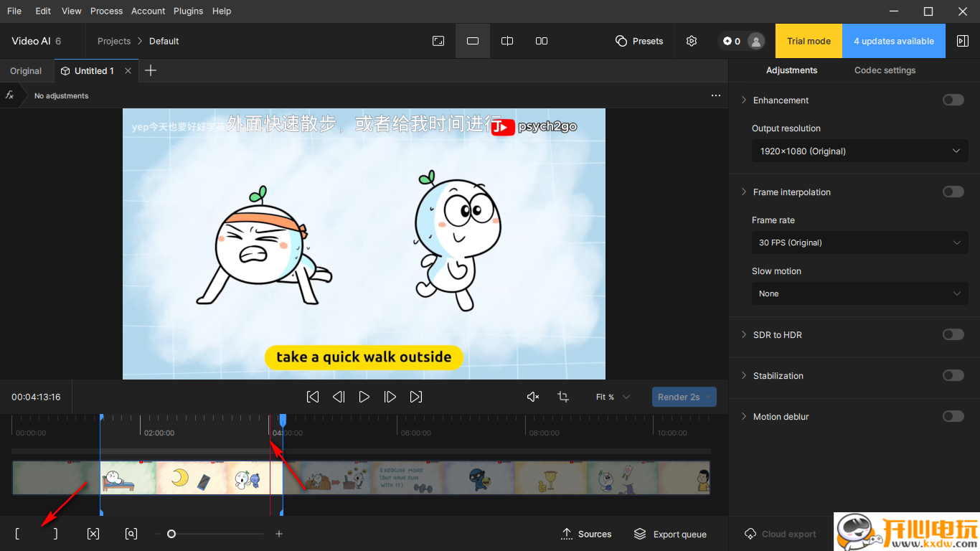This screenshot has height=551, width=980.
Task: Mute the preview audio
Action: point(533,397)
